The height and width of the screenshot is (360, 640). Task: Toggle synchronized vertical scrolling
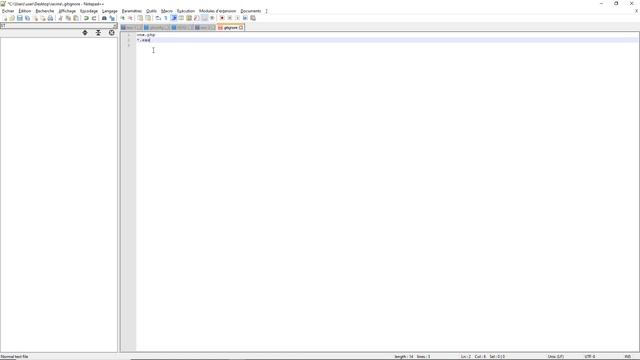(x=140, y=18)
